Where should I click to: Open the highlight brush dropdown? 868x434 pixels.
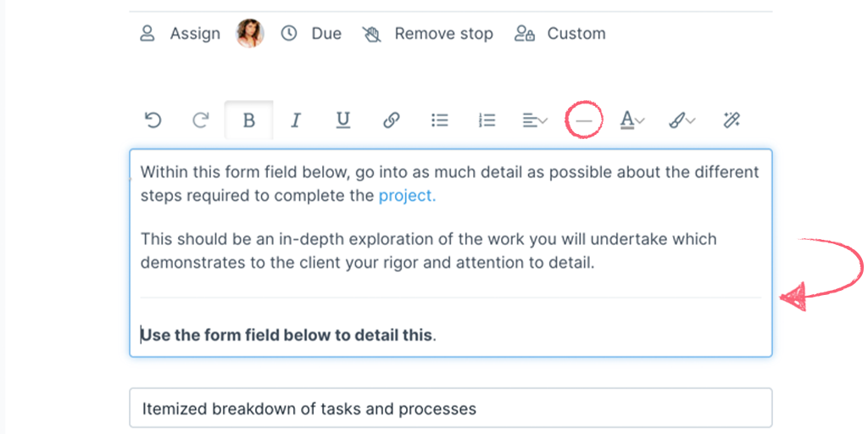pyautogui.click(x=682, y=120)
